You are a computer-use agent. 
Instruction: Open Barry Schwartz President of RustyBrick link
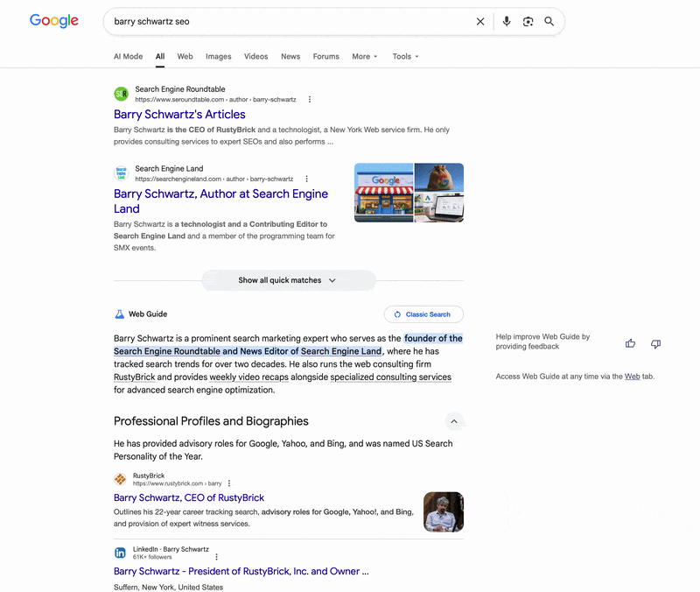click(241, 571)
